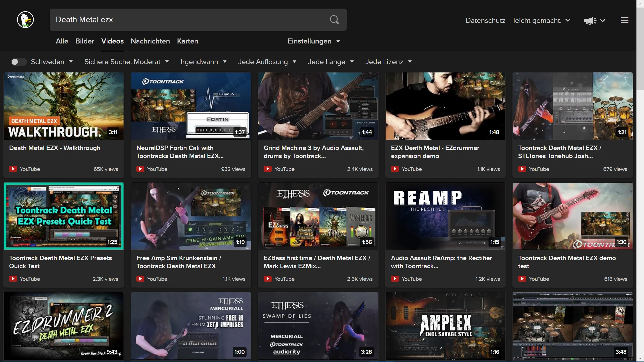644x362 pixels.
Task: Expand Datenschutz – leicht gemacht menu
Action: [518, 21]
